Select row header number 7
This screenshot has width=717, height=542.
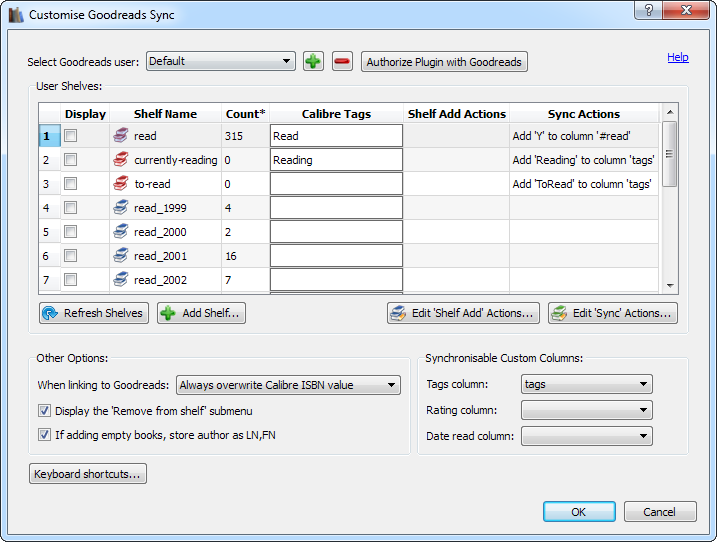50,279
